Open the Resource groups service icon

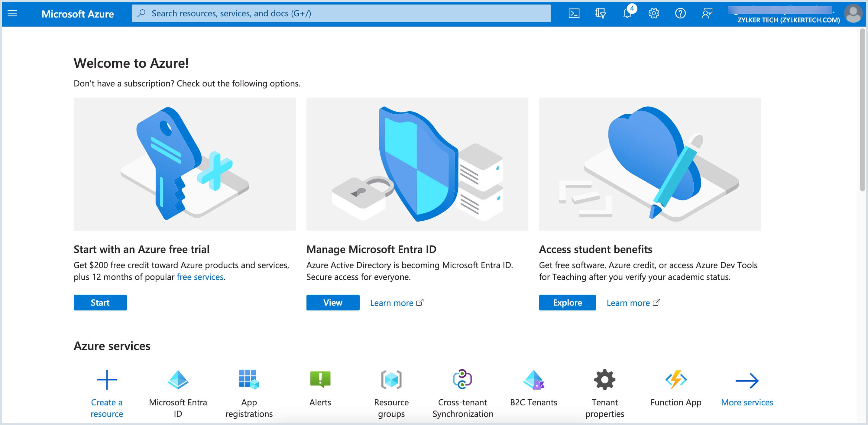point(391,380)
